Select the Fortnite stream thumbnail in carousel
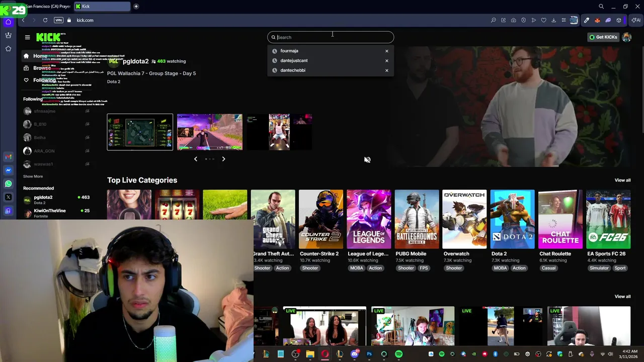The height and width of the screenshot is (362, 644). pyautogui.click(x=209, y=132)
